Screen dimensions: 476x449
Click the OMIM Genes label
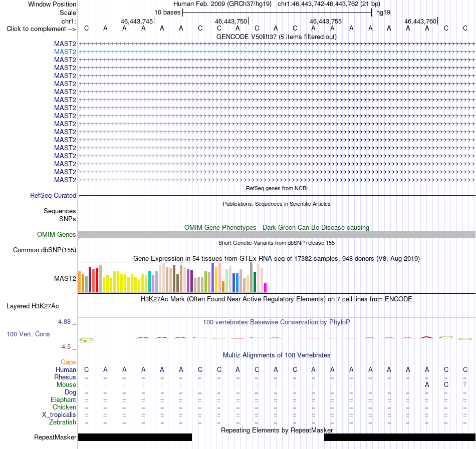click(56, 235)
